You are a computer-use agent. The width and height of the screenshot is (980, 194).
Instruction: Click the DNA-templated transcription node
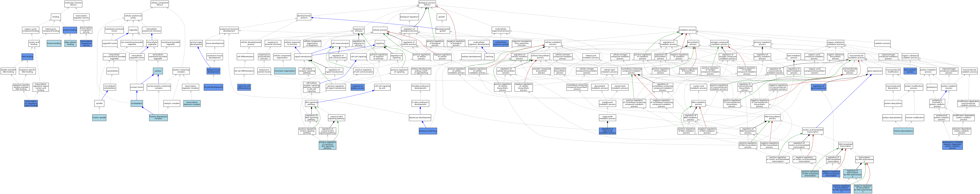(845, 145)
